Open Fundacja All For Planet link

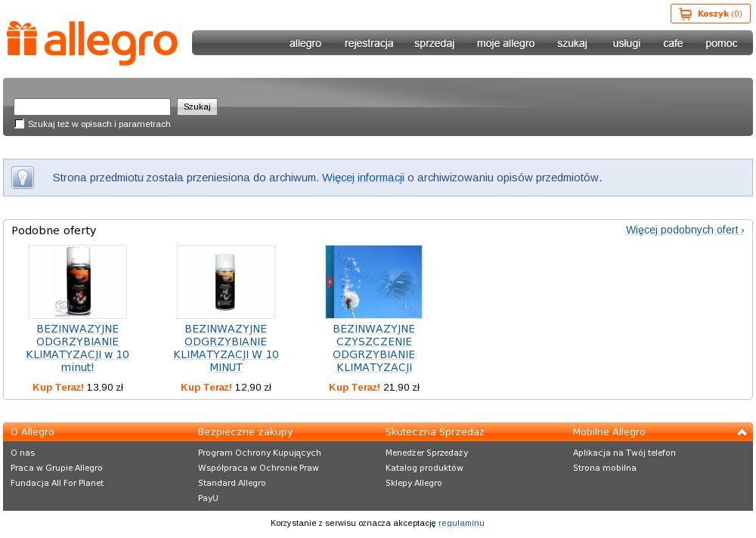pos(57,483)
